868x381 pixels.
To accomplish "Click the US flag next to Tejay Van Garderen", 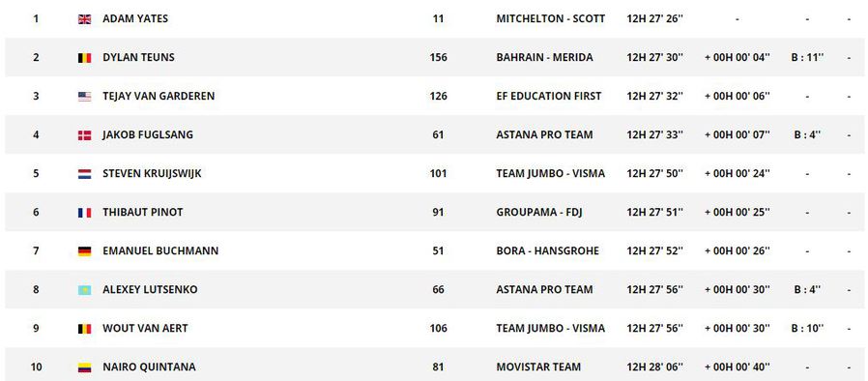I will (84, 97).
